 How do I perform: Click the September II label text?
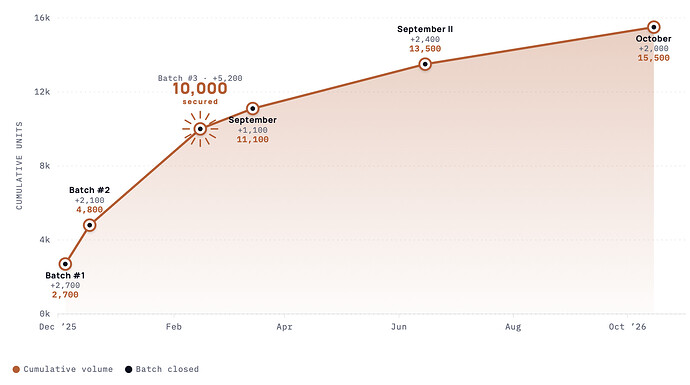[425, 29]
